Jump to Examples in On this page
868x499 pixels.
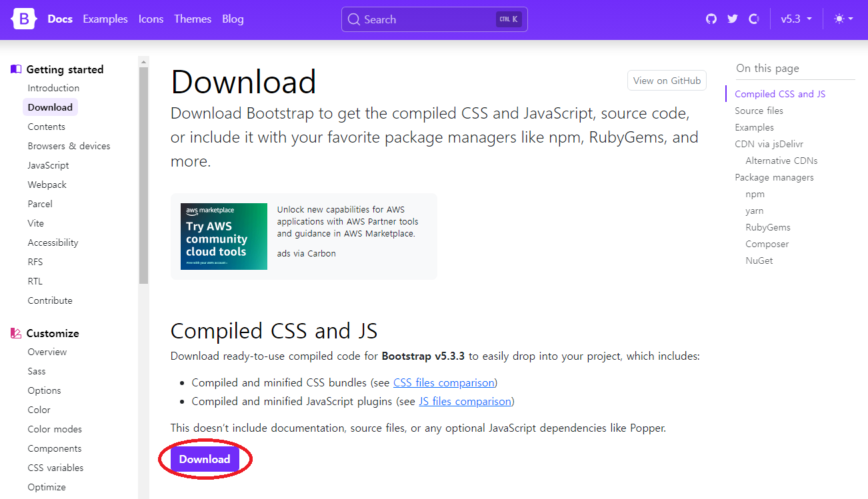(x=754, y=127)
